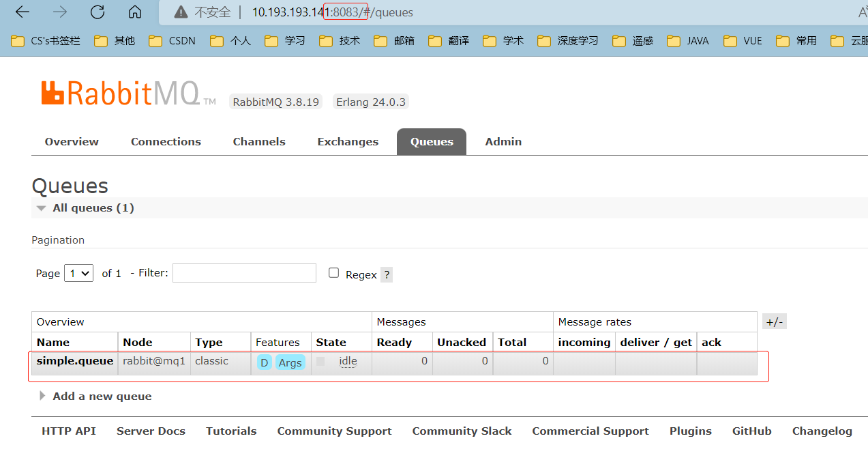
Task: Enable the Regex filter checkbox
Action: click(333, 272)
